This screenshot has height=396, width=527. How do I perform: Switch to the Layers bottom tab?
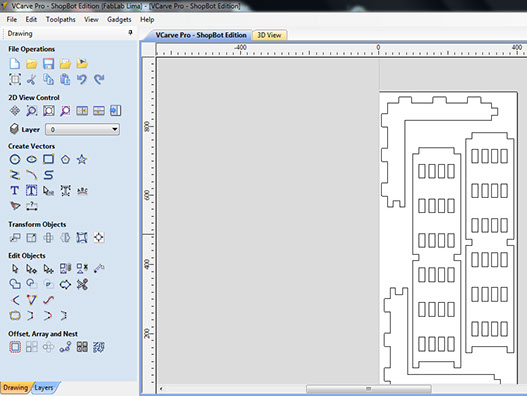coord(44,388)
